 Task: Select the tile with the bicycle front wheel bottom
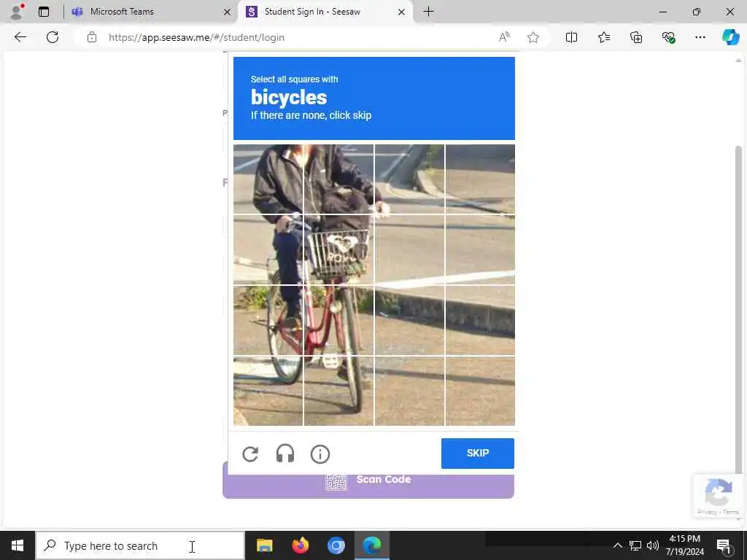(x=338, y=391)
